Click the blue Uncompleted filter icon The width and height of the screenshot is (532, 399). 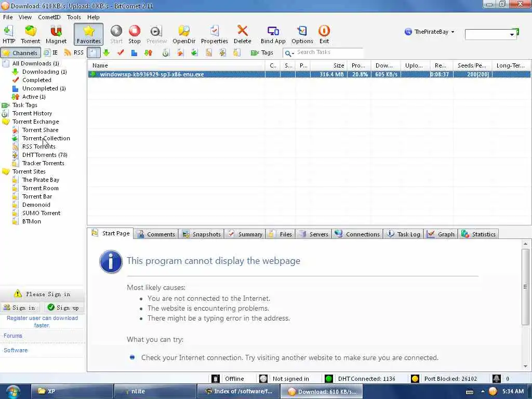[x=135, y=52]
